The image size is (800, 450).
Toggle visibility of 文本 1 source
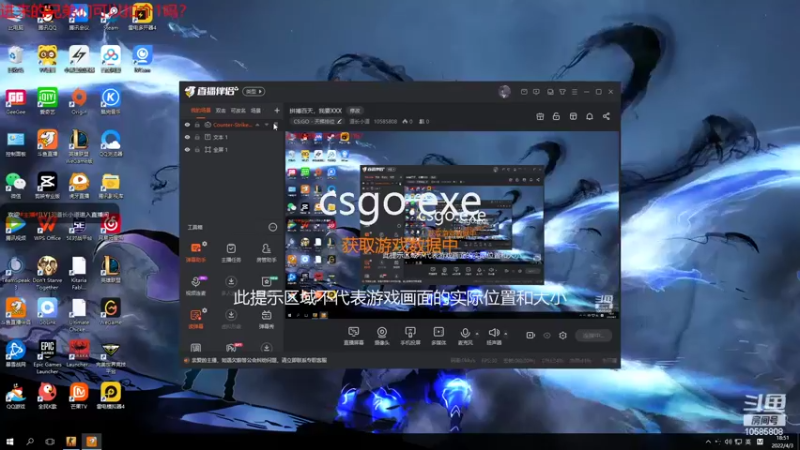[x=187, y=137]
